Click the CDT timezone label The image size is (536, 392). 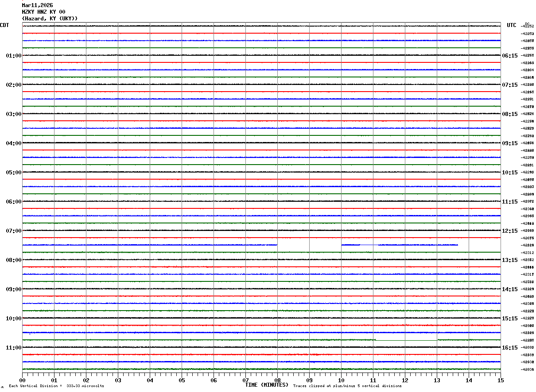coord(4,25)
